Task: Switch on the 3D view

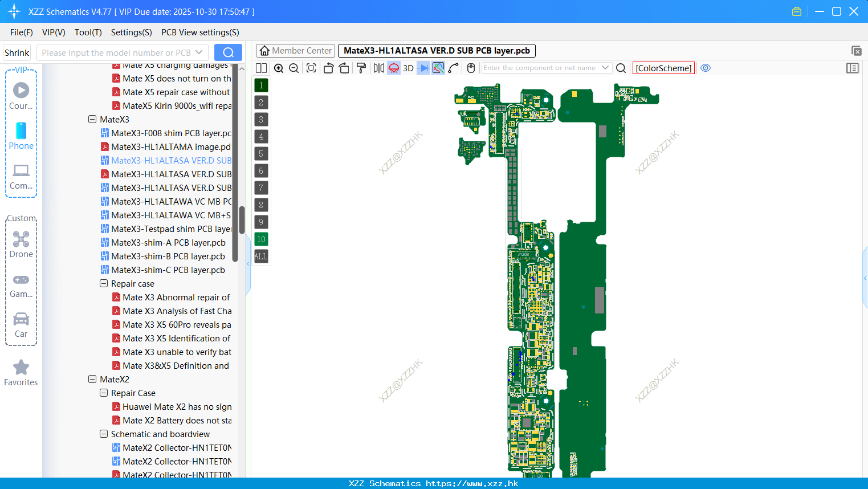Action: (408, 68)
